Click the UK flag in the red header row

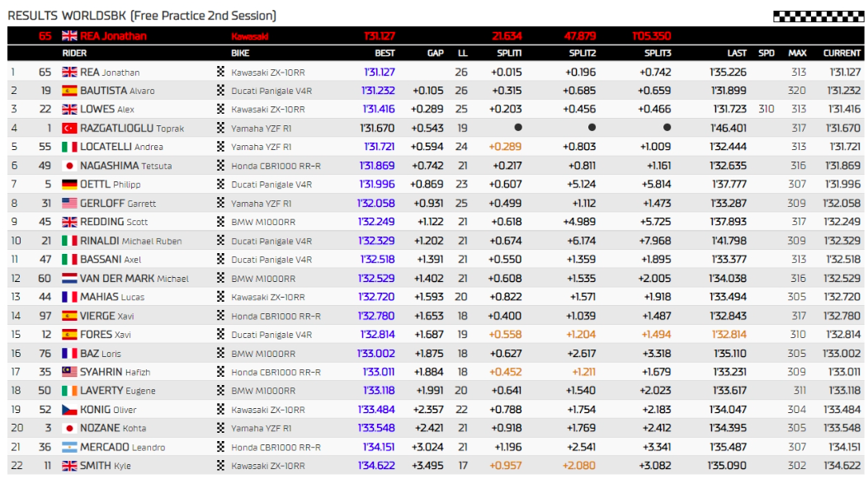[69, 36]
